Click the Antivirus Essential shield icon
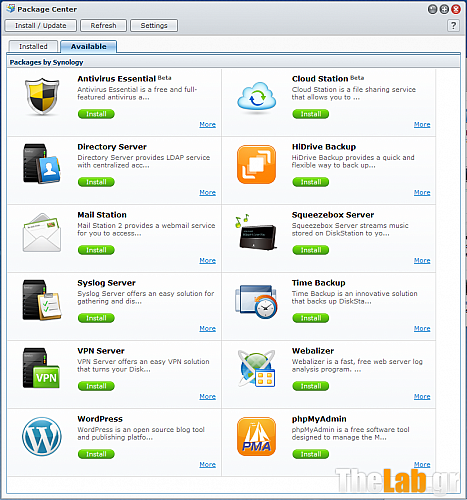Screen dimensions: 467x500 pyautogui.click(x=42, y=97)
